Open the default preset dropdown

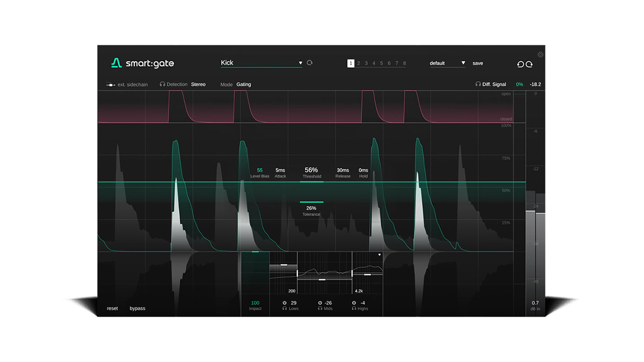point(447,63)
